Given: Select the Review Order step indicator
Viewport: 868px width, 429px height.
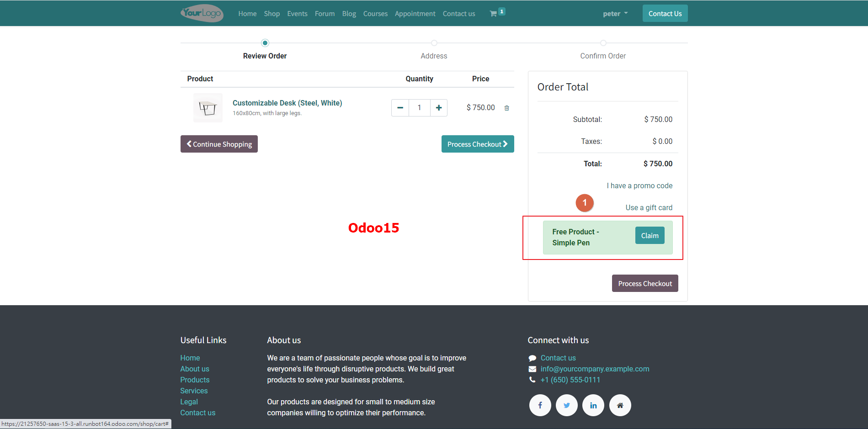Looking at the screenshot, I should pos(265,42).
